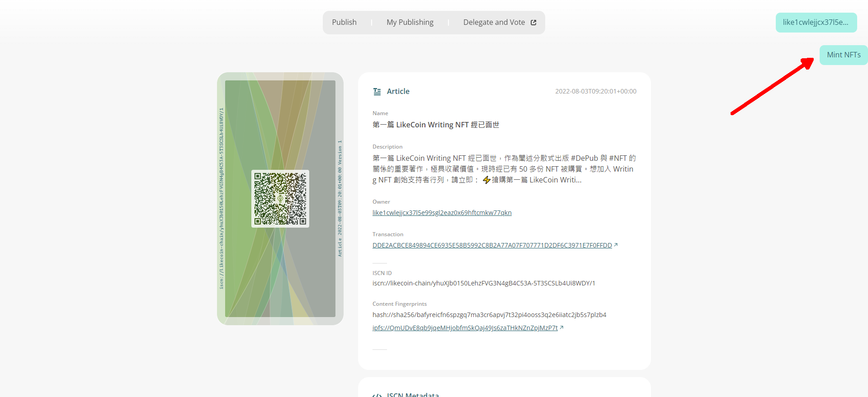Click the timestamp 2022-08-03T09:20:01+00:00

[595, 91]
